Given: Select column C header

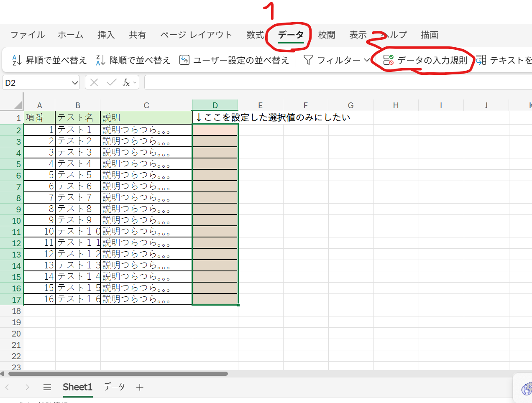Looking at the screenshot, I should 146,105.
